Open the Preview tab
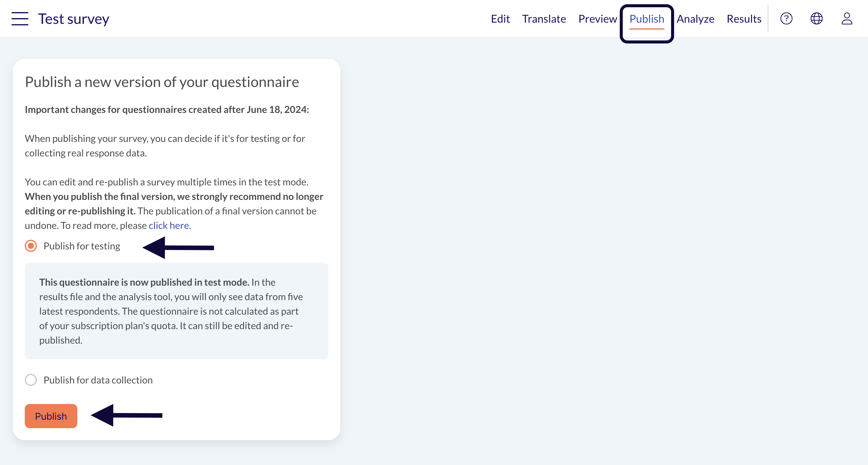The height and width of the screenshot is (465, 868). click(597, 19)
